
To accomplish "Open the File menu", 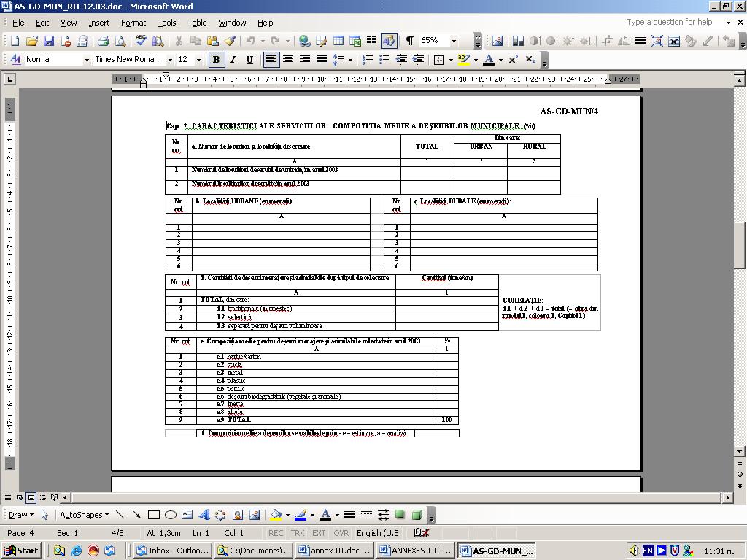I will coord(18,23).
